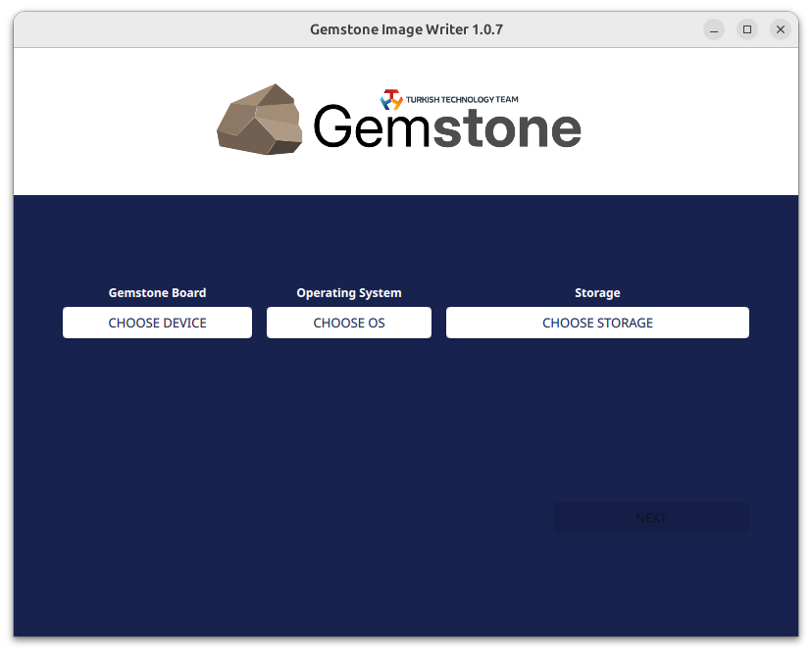
Task: Click the Gemstone Image Writer 1.0.7 title
Action: (407, 29)
